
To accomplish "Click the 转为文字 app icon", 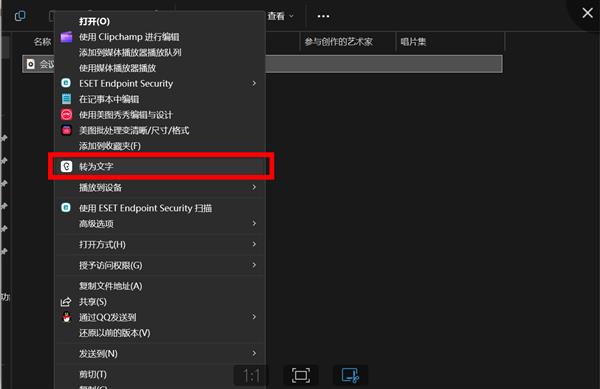I will (x=66, y=166).
